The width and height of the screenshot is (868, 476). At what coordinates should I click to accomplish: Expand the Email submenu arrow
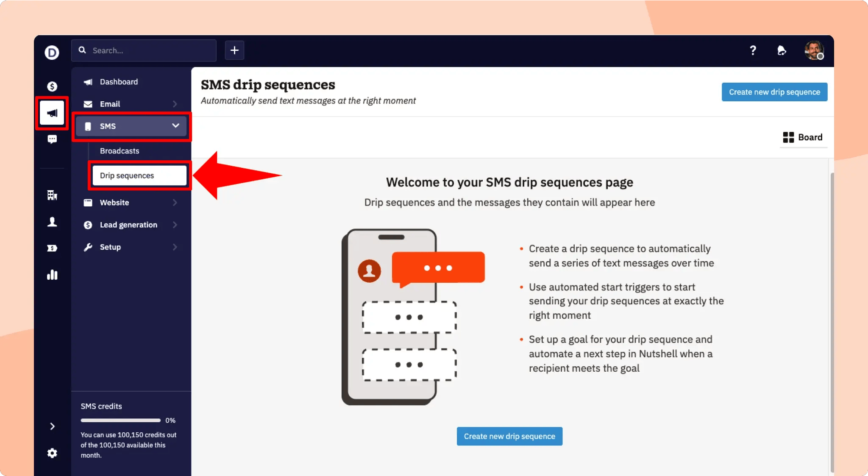click(x=175, y=104)
